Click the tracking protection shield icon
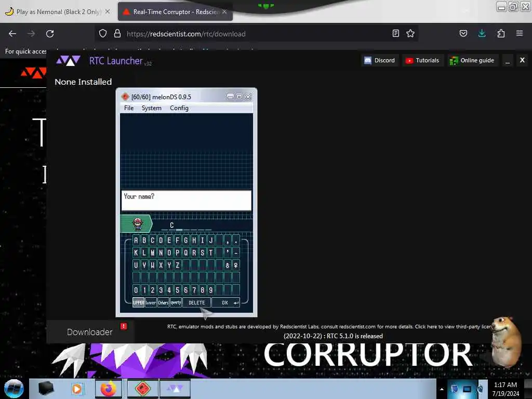532x399 pixels. (x=103, y=33)
